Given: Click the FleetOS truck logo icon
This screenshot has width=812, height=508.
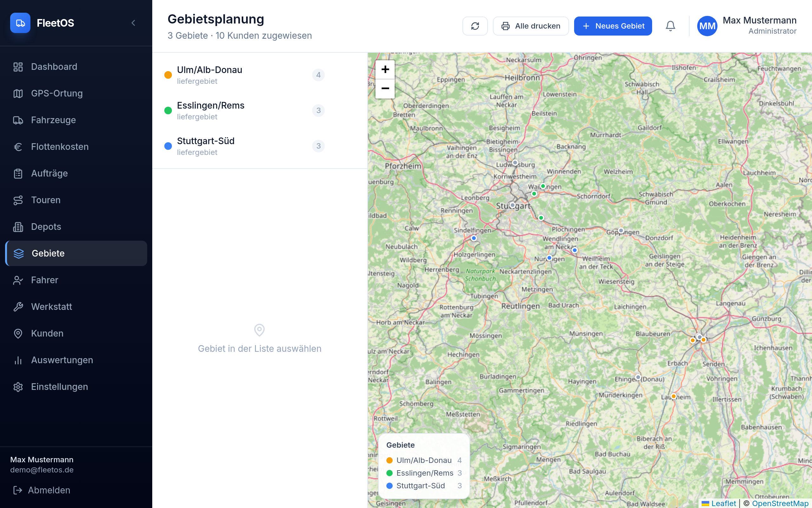Looking at the screenshot, I should coord(20,23).
